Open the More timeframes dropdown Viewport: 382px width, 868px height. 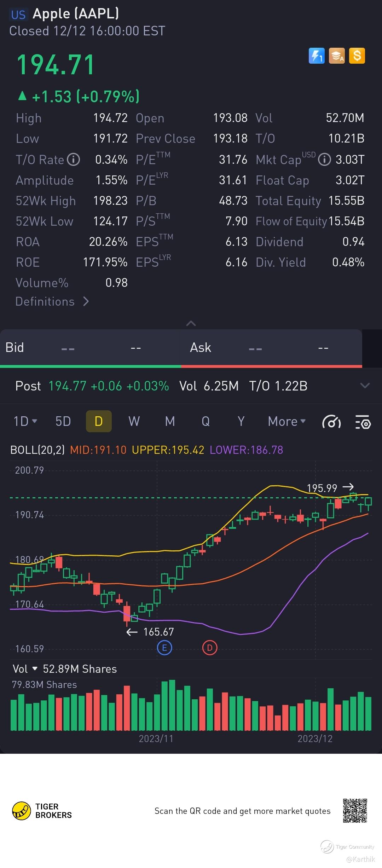tap(286, 421)
